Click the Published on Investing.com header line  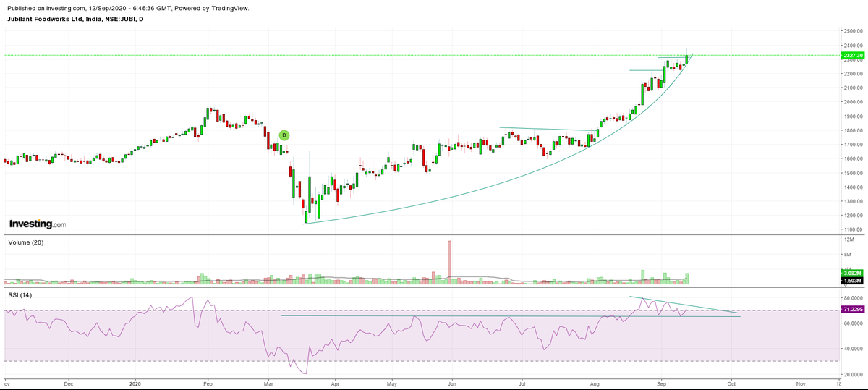127,8
